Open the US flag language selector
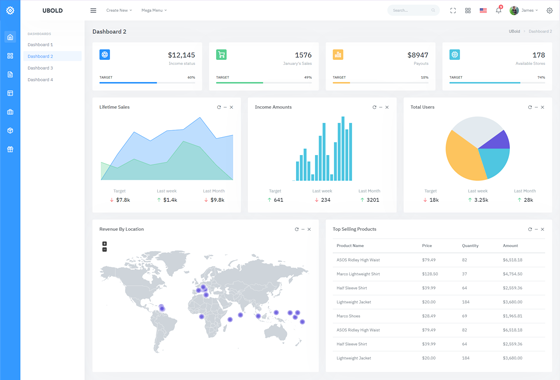Image resolution: width=560 pixels, height=380 pixels. [483, 10]
